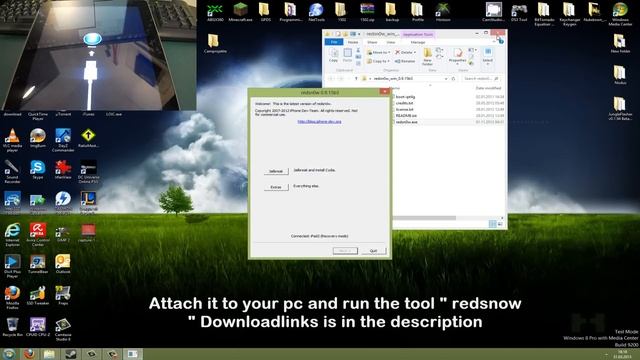
Task: Click the Explorer horizontal scrollbar
Action: (424, 218)
